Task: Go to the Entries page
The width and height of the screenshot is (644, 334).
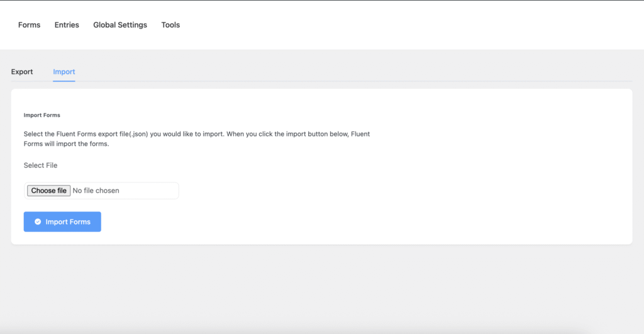Action: (67, 25)
